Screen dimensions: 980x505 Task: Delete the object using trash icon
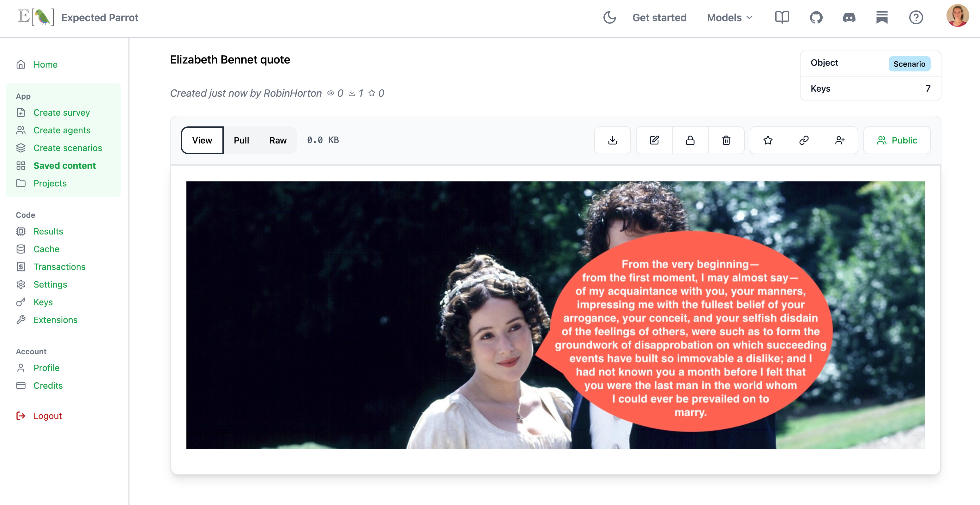726,140
